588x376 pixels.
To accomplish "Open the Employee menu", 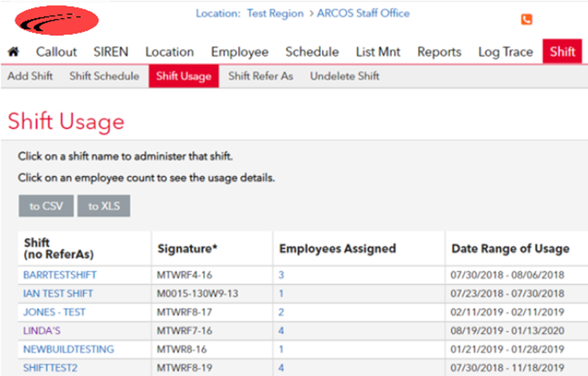I will click(x=239, y=52).
